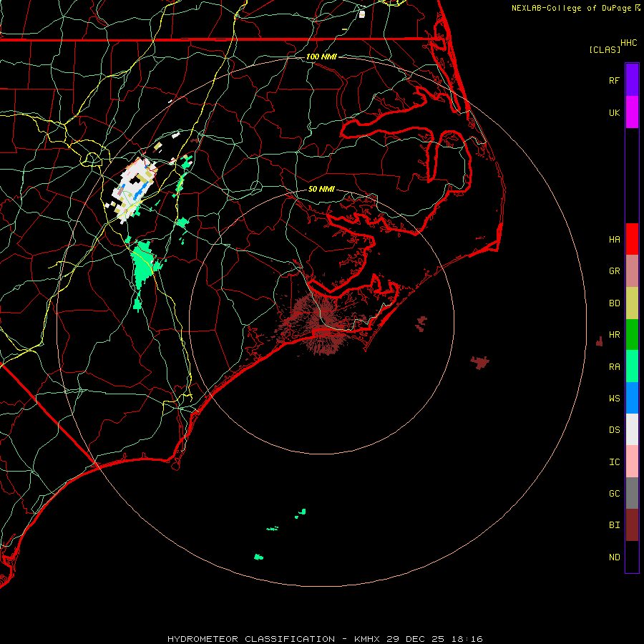Image resolution: width=644 pixels, height=644 pixels.
Task: Click the GC legend label
Action: coord(615,494)
